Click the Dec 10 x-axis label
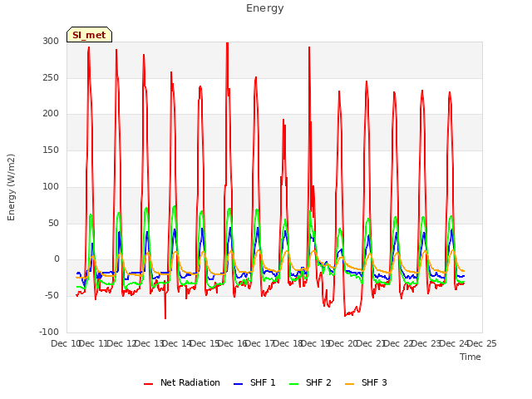532x399 pixels. (65, 343)
